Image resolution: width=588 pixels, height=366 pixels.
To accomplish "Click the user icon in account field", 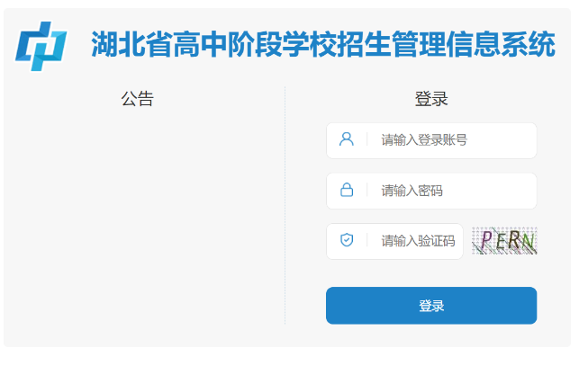I will [x=347, y=139].
